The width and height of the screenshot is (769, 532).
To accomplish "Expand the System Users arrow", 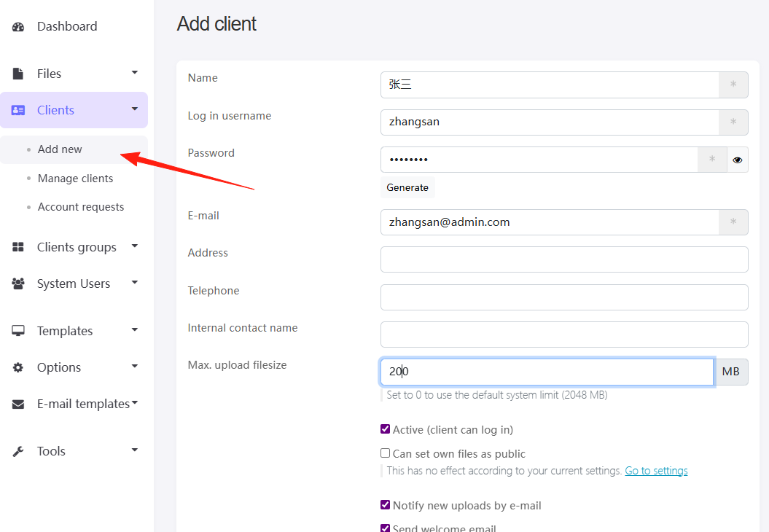I will 134,282.
